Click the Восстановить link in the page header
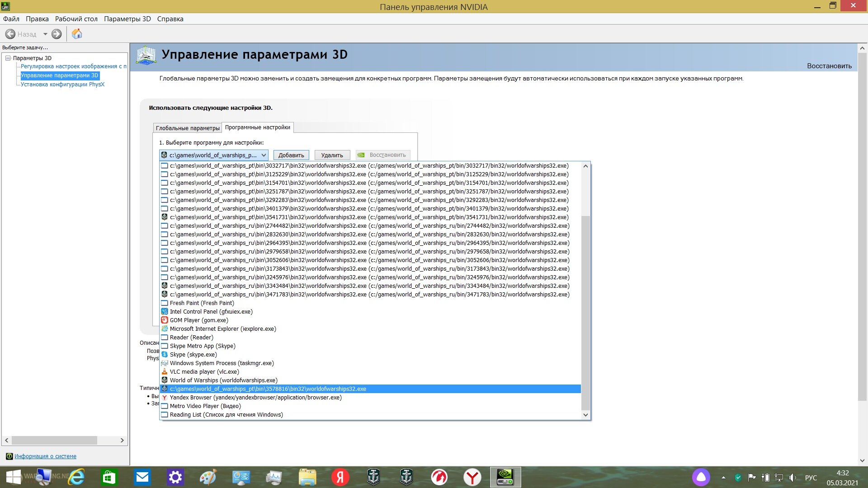This screenshot has width=868, height=488. [829, 66]
